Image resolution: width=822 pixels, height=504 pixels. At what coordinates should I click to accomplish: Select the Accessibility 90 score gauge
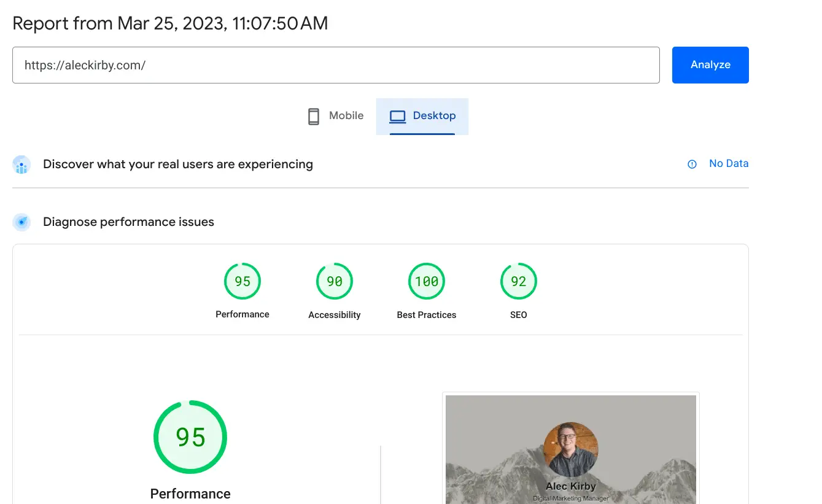(x=335, y=281)
